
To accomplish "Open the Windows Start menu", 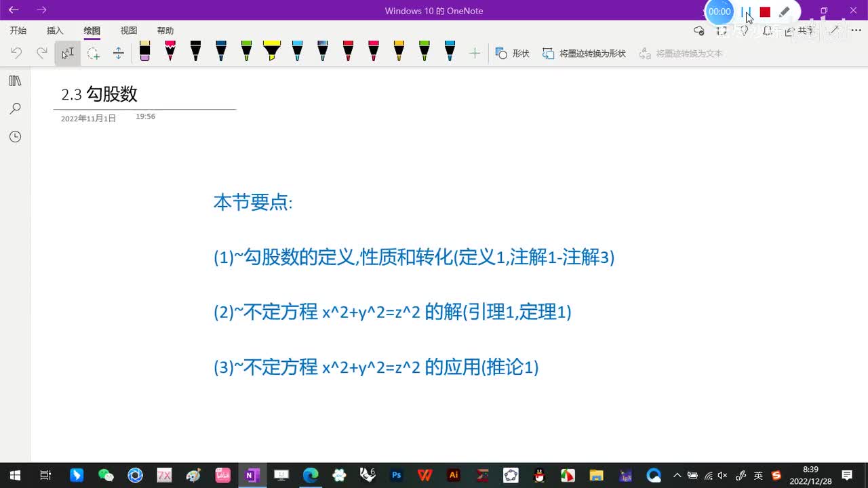I will click(15, 475).
